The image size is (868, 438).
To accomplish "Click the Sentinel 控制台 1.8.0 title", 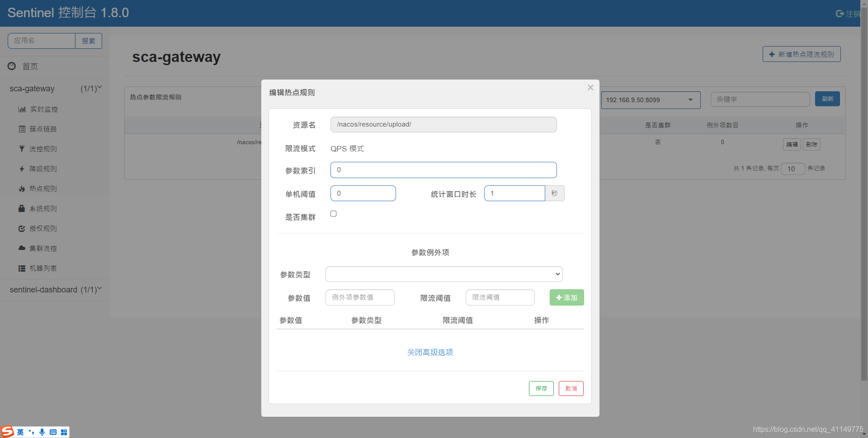I will pos(68,13).
